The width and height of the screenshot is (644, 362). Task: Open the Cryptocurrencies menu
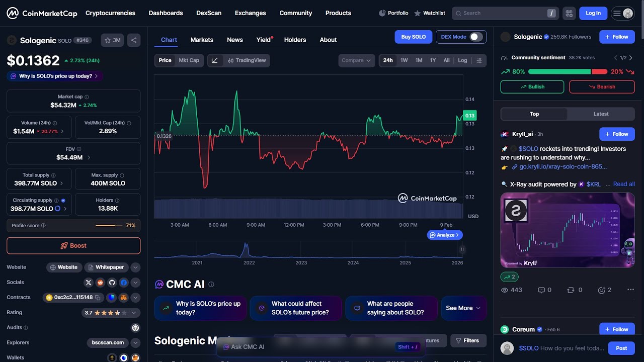click(x=110, y=13)
